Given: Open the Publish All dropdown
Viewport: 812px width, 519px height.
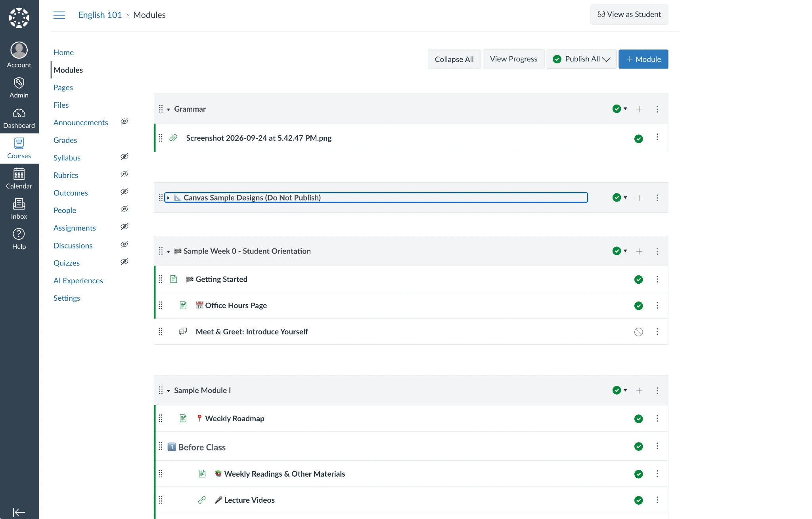Looking at the screenshot, I should click(581, 59).
